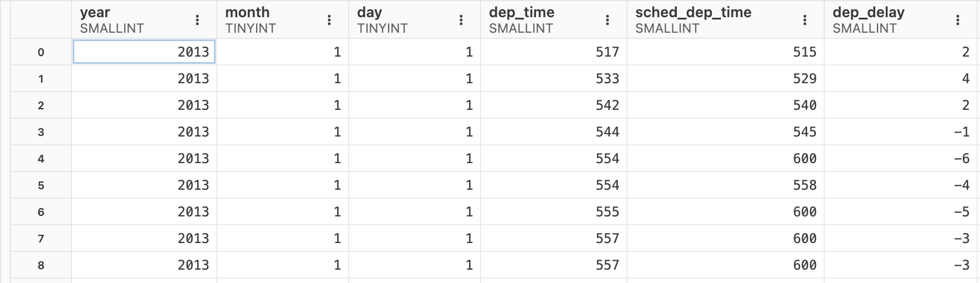This screenshot has height=283, width=980.
Task: Open sched_dep_time column options menu
Action: click(x=805, y=21)
